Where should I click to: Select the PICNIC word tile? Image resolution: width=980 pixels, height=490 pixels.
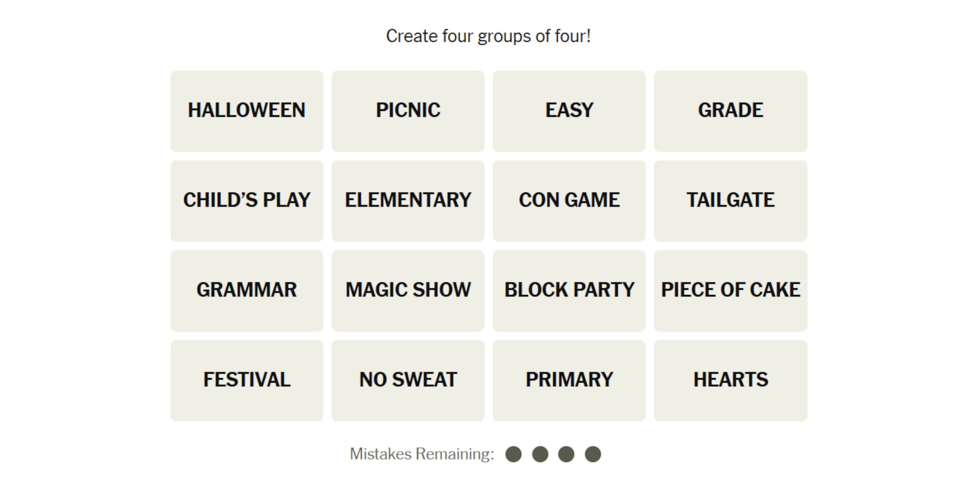click(408, 111)
